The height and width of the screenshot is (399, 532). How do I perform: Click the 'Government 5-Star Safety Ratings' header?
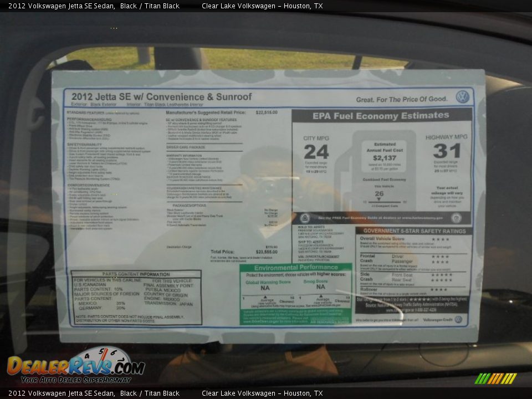[415, 231]
